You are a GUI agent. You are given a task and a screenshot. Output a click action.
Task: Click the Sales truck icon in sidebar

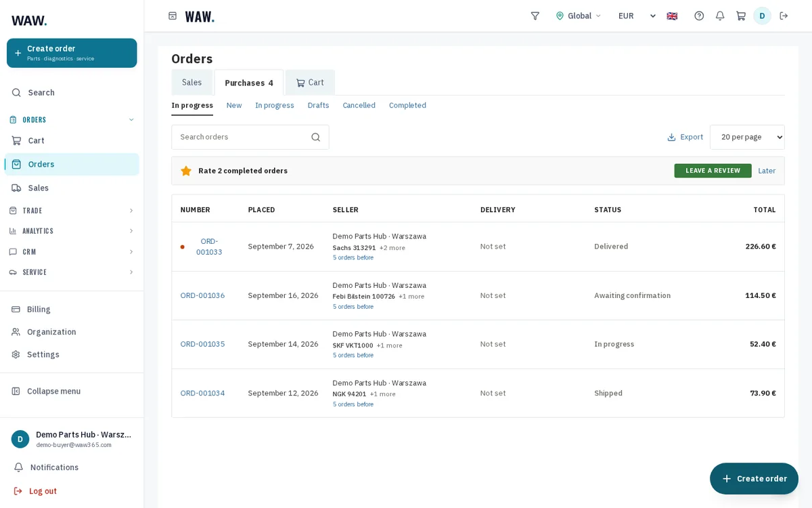[16, 188]
